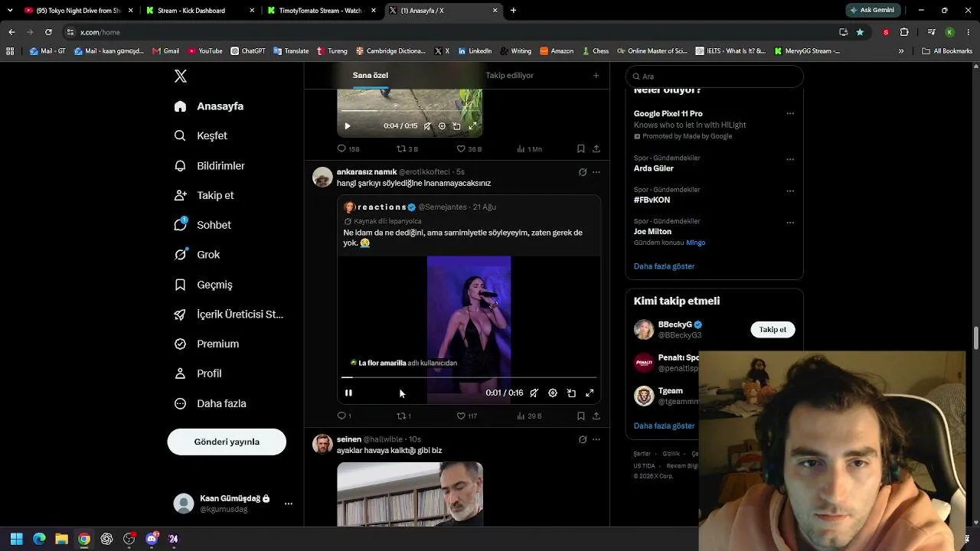Screen dimensions: 980x551
Task: Switch to the Sana özel tab
Action: pyautogui.click(x=371, y=75)
